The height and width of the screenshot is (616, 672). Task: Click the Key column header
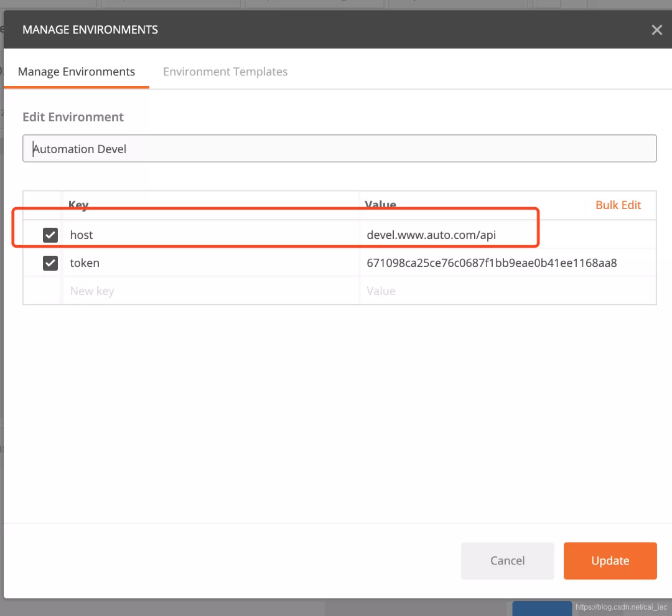point(78,205)
